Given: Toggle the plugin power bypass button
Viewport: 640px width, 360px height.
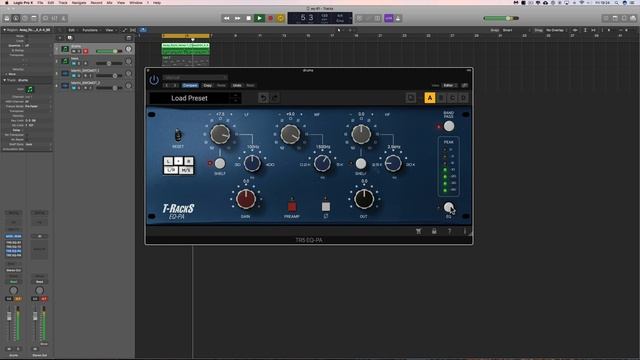Looking at the screenshot, I should [154, 80].
